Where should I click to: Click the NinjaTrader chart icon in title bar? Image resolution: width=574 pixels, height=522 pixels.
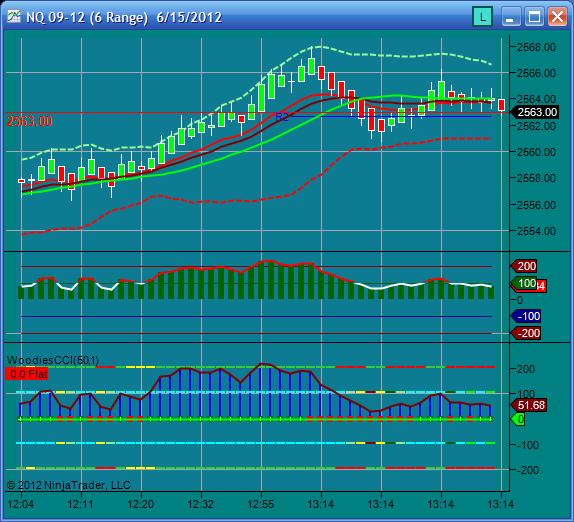pos(14,17)
